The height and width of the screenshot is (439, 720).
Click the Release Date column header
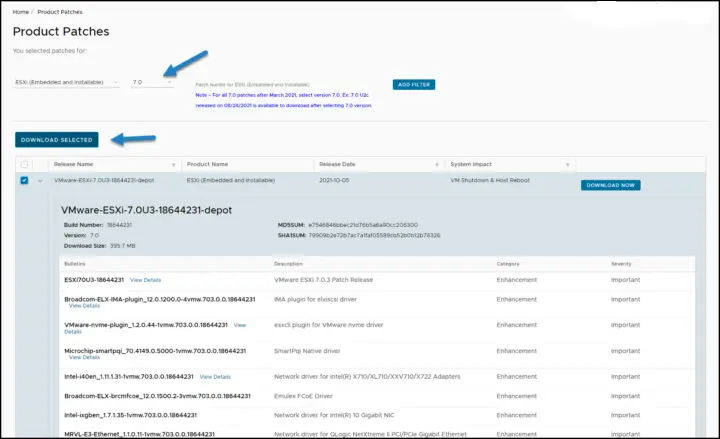(337, 164)
